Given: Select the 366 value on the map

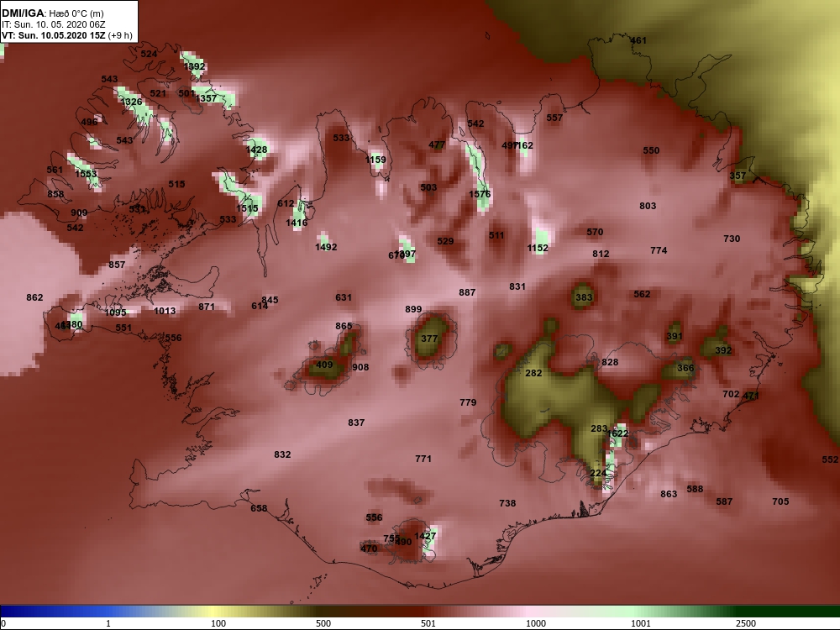Looking at the screenshot, I should click(x=685, y=368).
